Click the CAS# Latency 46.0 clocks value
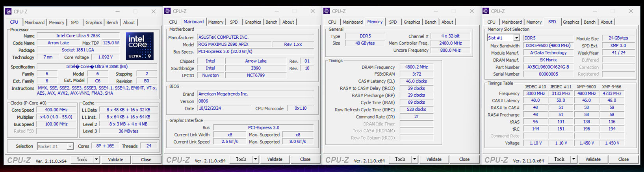 coord(416,81)
